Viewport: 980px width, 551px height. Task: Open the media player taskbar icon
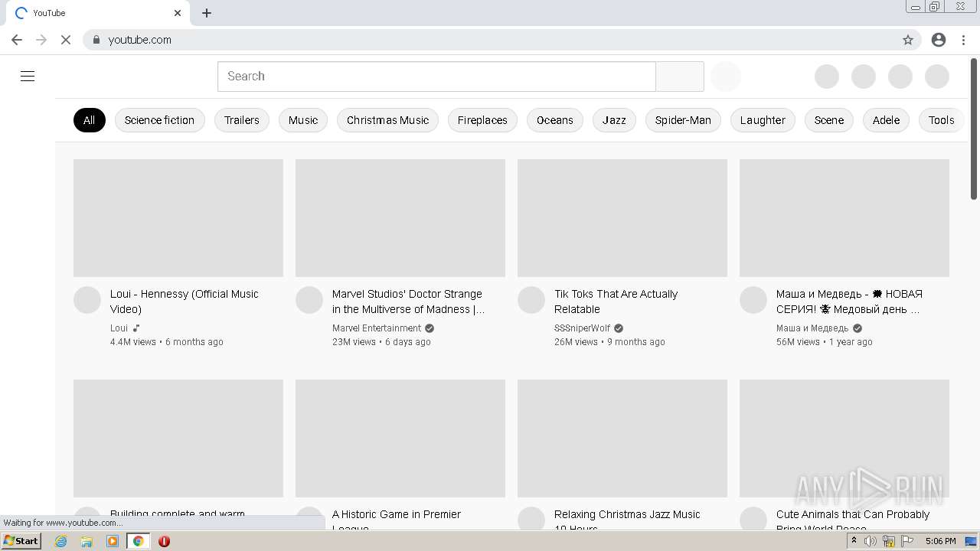click(113, 541)
